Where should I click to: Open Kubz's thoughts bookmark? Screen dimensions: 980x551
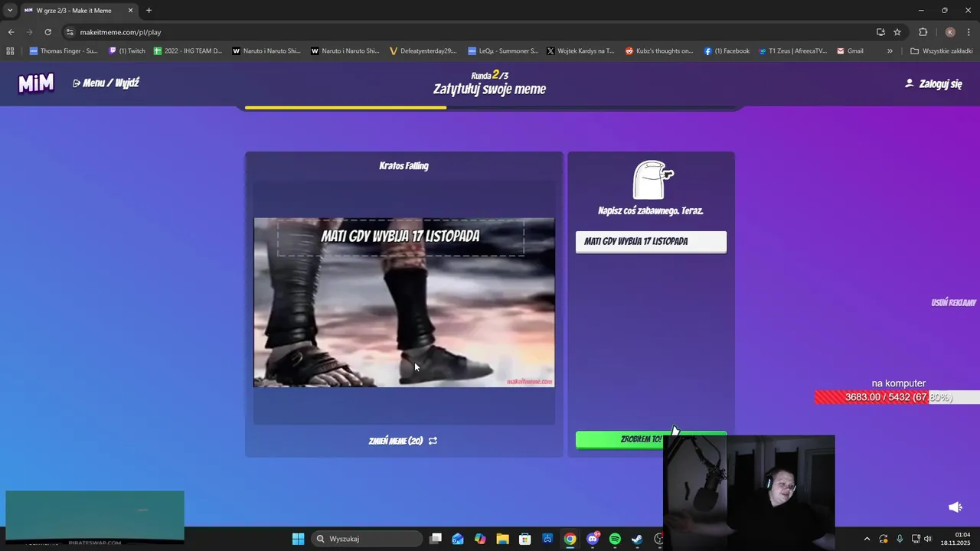pyautogui.click(x=659, y=51)
